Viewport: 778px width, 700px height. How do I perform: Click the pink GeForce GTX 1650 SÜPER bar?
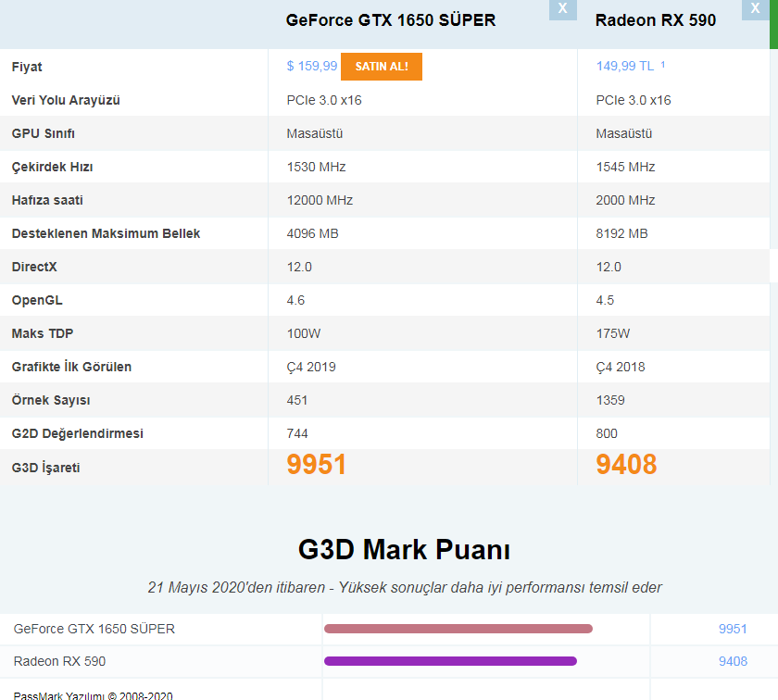click(458, 629)
